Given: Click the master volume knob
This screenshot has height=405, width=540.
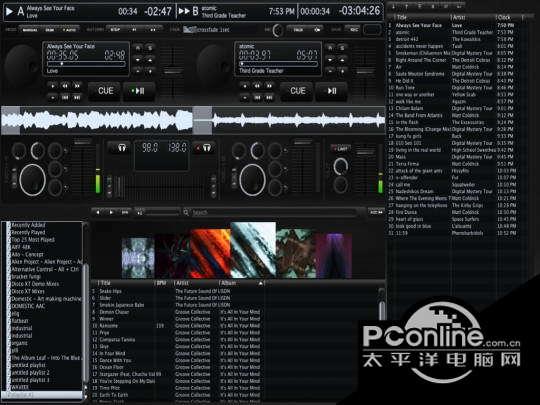Looking at the screenshot, I should [x=341, y=167].
